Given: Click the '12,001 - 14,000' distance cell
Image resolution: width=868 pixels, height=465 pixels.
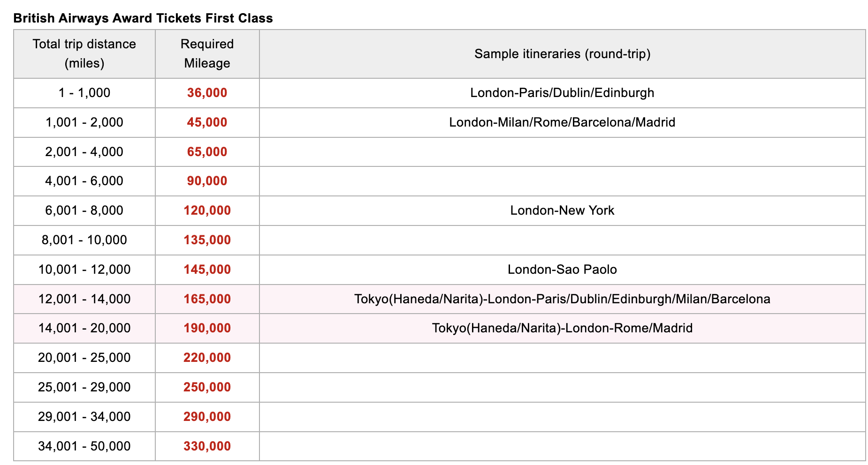Looking at the screenshot, I should pyautogui.click(x=84, y=299).
